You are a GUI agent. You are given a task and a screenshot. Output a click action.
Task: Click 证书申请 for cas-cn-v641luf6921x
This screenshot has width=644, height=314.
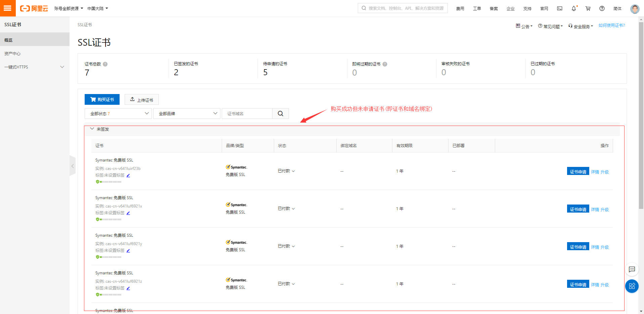578,209
